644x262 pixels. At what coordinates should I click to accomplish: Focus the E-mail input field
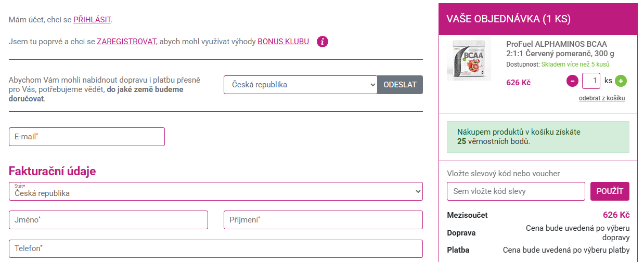click(x=87, y=137)
